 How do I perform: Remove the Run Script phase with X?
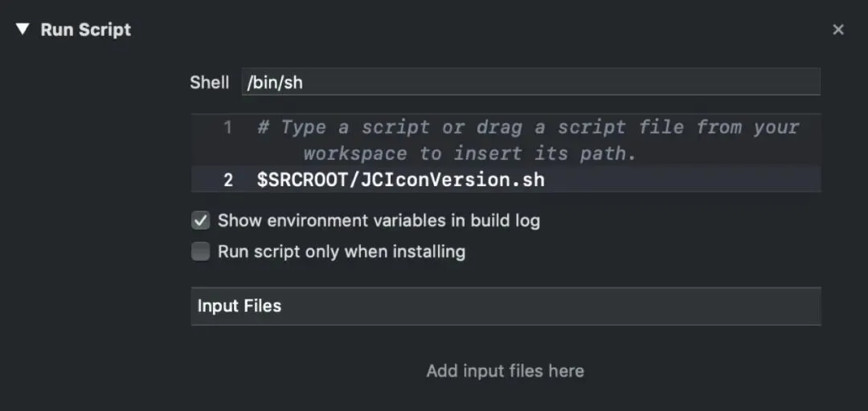(x=838, y=31)
